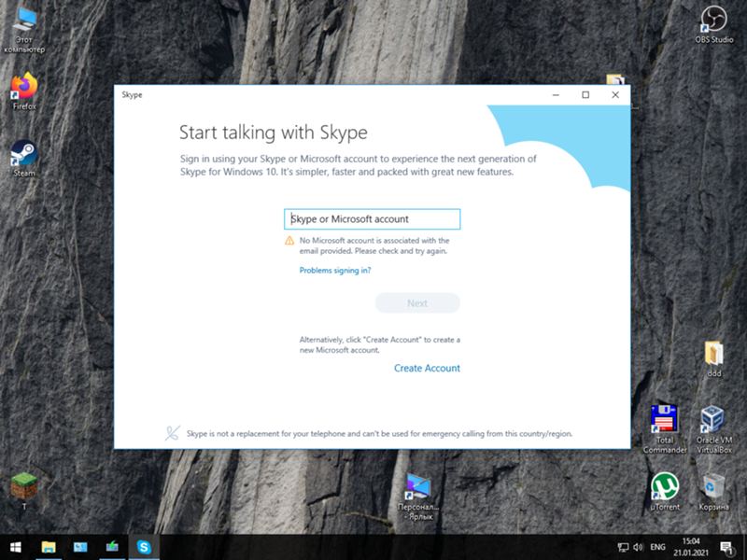This screenshot has width=747, height=560.
Task: Select the µTorrent desktop icon
Action: pos(665,492)
